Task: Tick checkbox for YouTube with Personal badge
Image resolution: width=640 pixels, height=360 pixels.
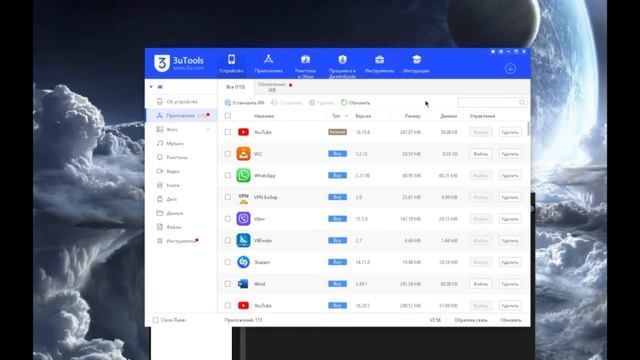Action: 228,132
